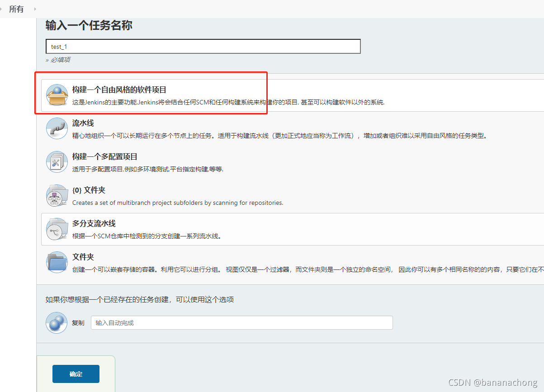The image size is (544, 392).
Task: Click the 如果你想根据一个已经存在的任务创建 text
Action: pos(140,299)
